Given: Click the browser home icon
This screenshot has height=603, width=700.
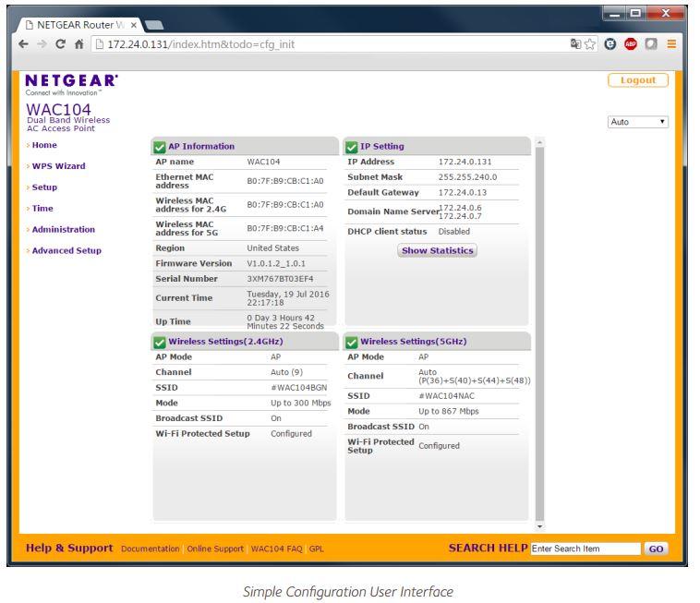Looking at the screenshot, I should [78, 43].
